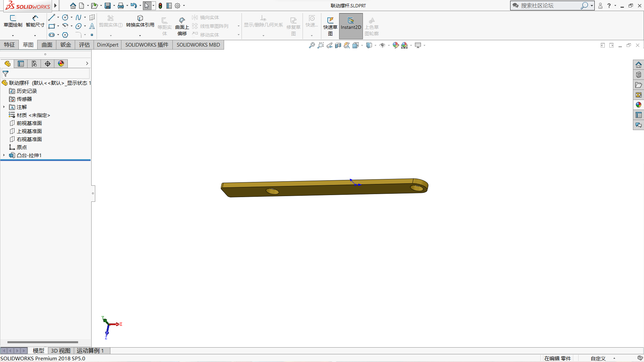Viewport: 644px width, 362px height.
Task: Expand the 凸台-拉伸1 feature node
Action: pos(4,155)
